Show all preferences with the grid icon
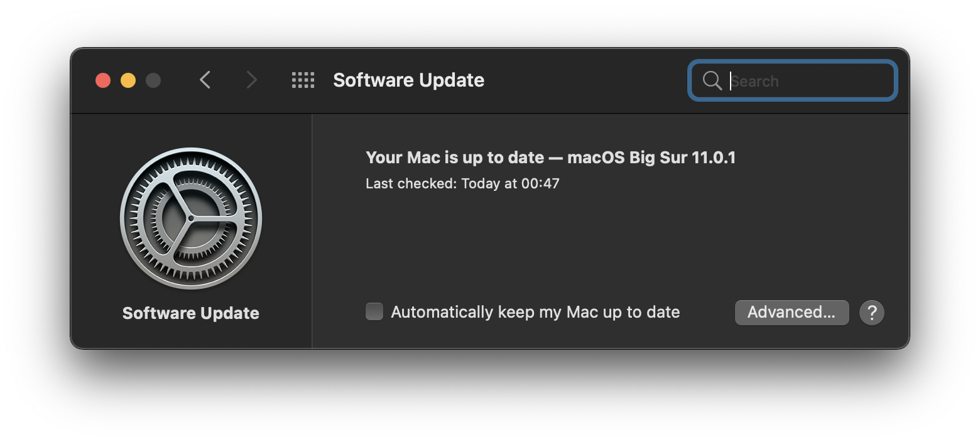980x442 pixels. point(303,80)
